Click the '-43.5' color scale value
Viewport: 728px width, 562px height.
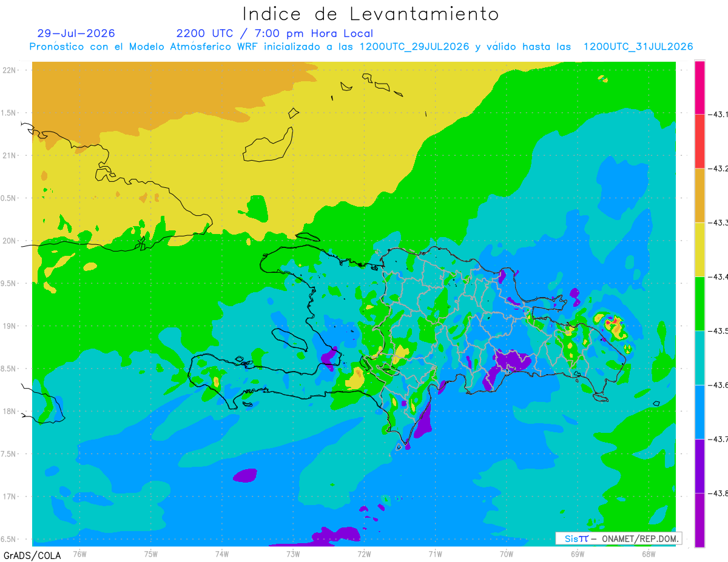click(x=718, y=330)
